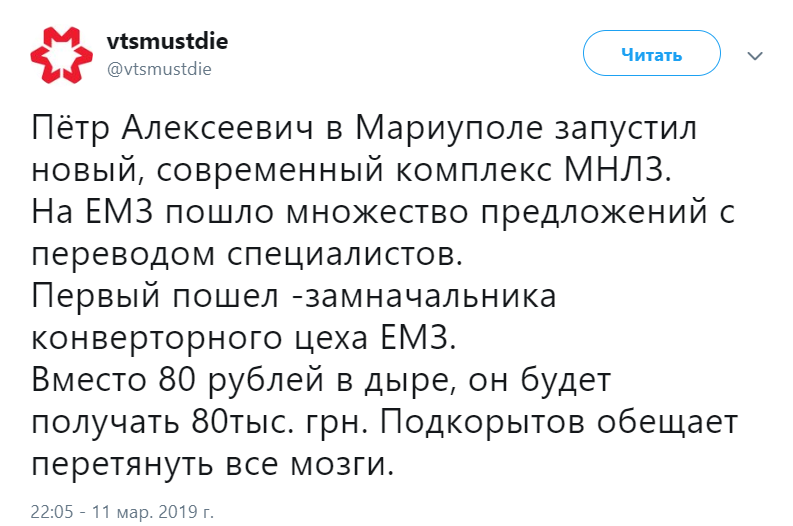Image resolution: width=793 pixels, height=526 pixels.
Task: Click the line конверторного цеха ЕМЗ
Action: click(x=244, y=338)
